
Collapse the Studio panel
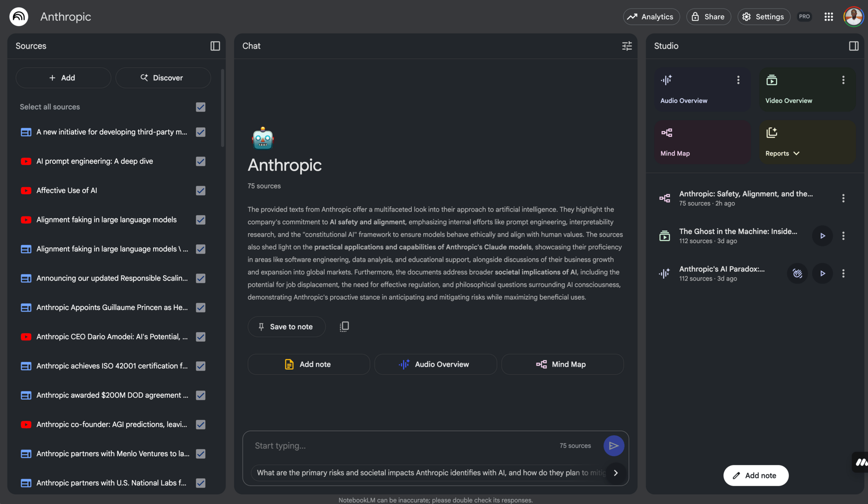[854, 46]
